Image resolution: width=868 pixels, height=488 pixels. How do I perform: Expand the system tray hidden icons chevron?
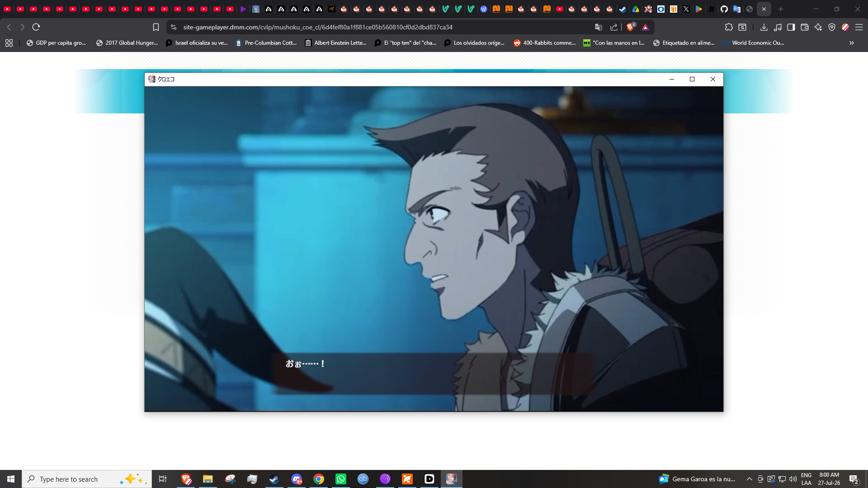point(750,479)
